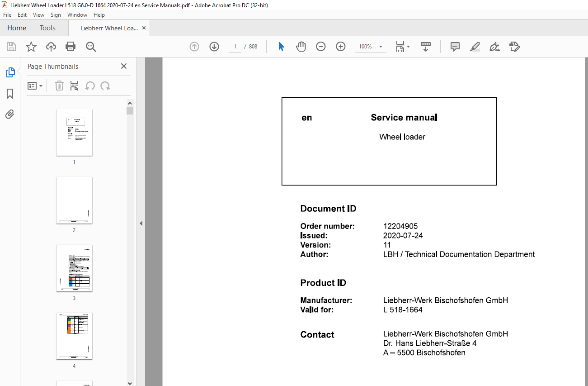The width and height of the screenshot is (588, 386).
Task: Delete selected page with trash icon
Action: pos(59,86)
